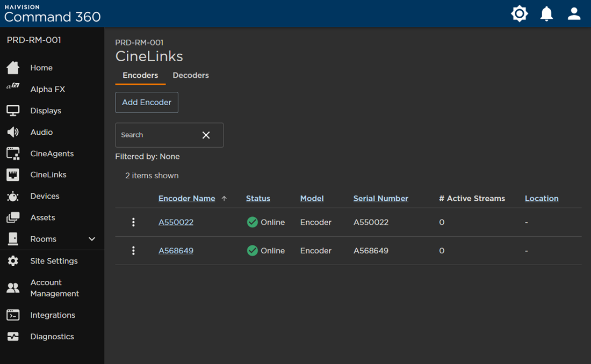Open notifications bell icon

[546, 13]
